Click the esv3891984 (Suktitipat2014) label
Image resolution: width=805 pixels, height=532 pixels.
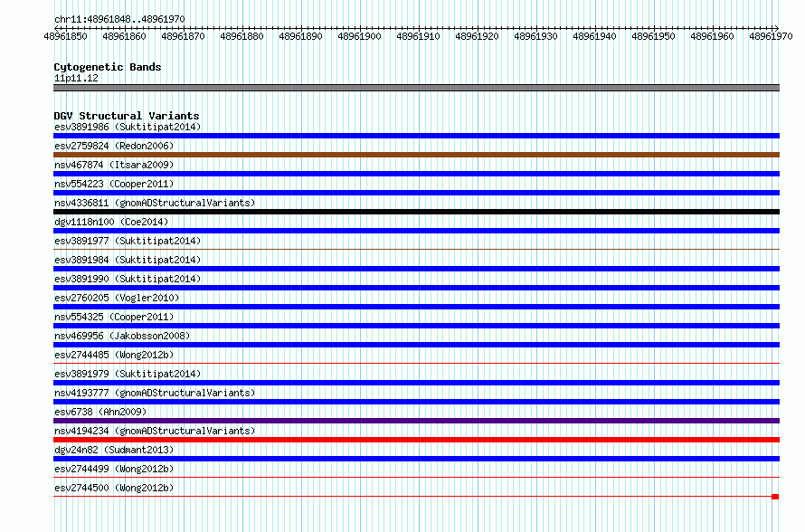coord(128,260)
